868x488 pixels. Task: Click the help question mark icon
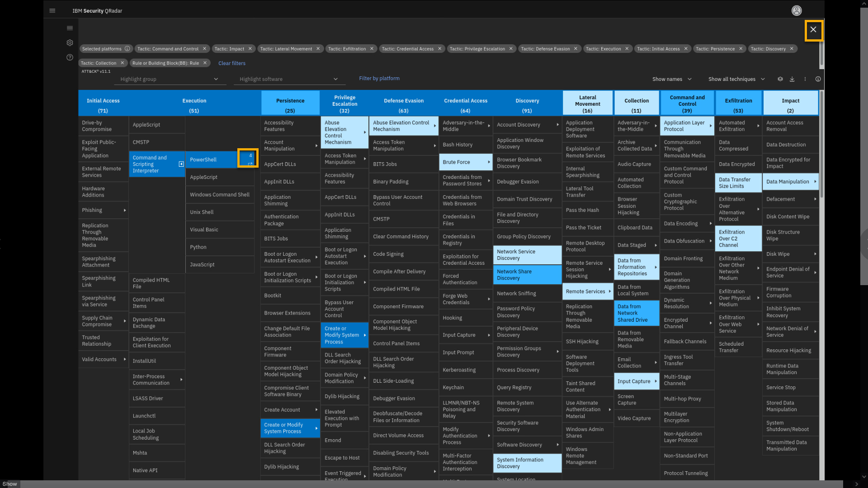(70, 57)
